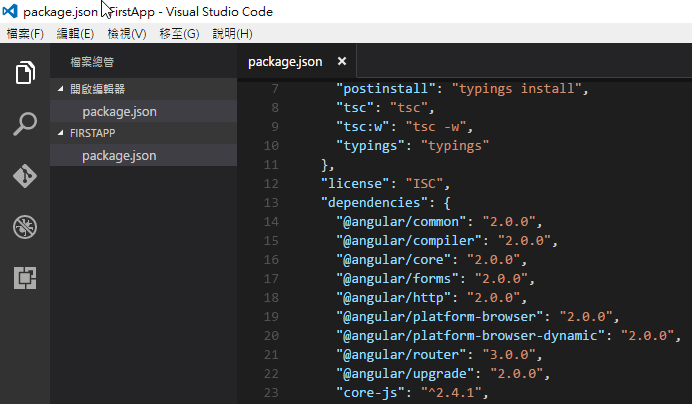Click the Visual Studio Code logo icon
Screen dimensions: 692x404
coord(10,11)
